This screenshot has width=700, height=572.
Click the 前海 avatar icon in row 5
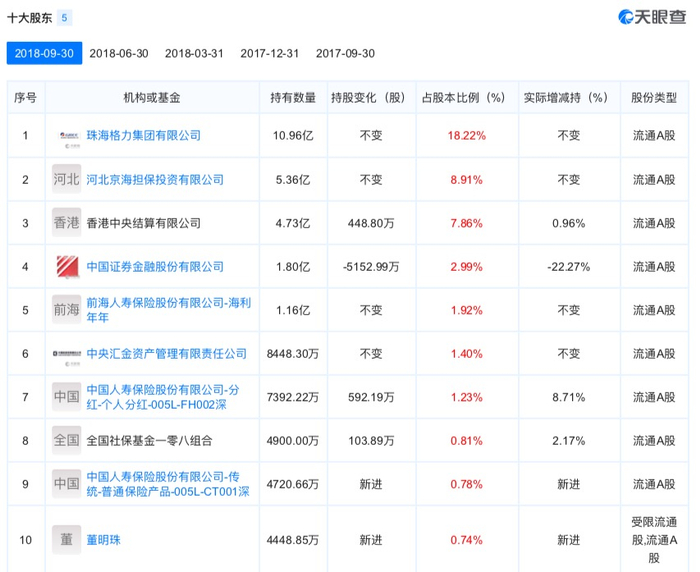click(x=67, y=309)
